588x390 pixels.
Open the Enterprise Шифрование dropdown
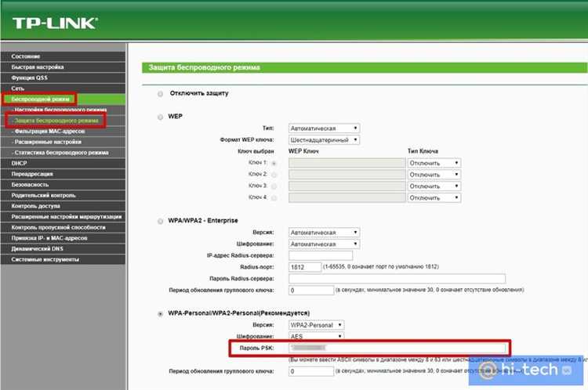[x=324, y=244]
